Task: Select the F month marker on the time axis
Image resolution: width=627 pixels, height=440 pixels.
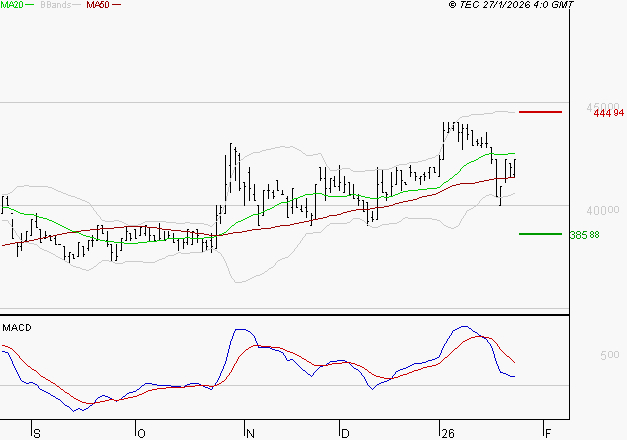Action: pyautogui.click(x=548, y=434)
